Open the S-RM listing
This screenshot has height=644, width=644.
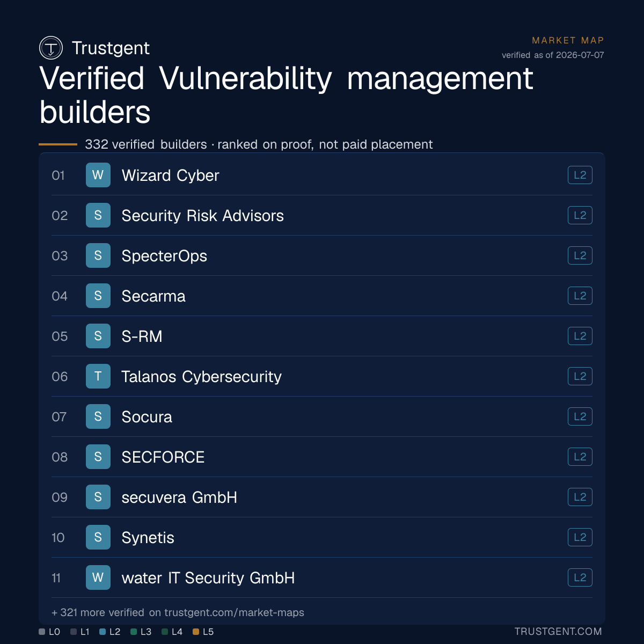coord(322,336)
